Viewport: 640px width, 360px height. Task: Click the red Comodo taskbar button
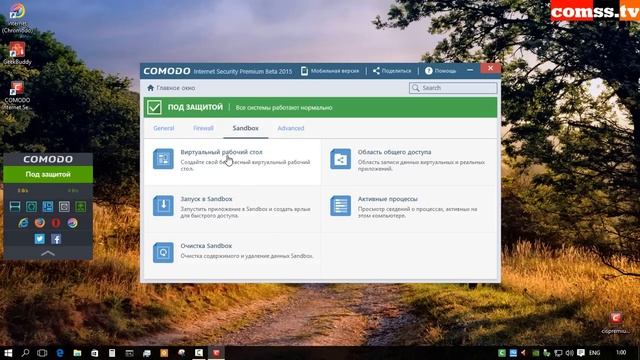coord(216,353)
